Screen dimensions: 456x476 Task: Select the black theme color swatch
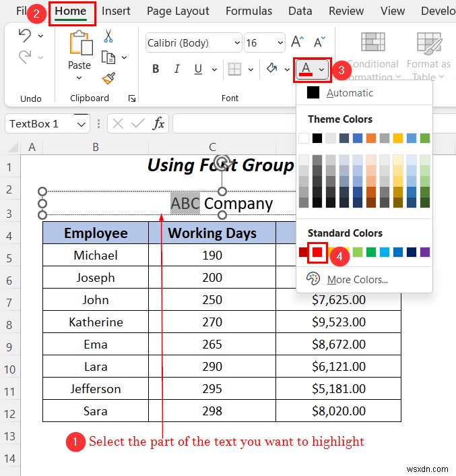[317, 138]
